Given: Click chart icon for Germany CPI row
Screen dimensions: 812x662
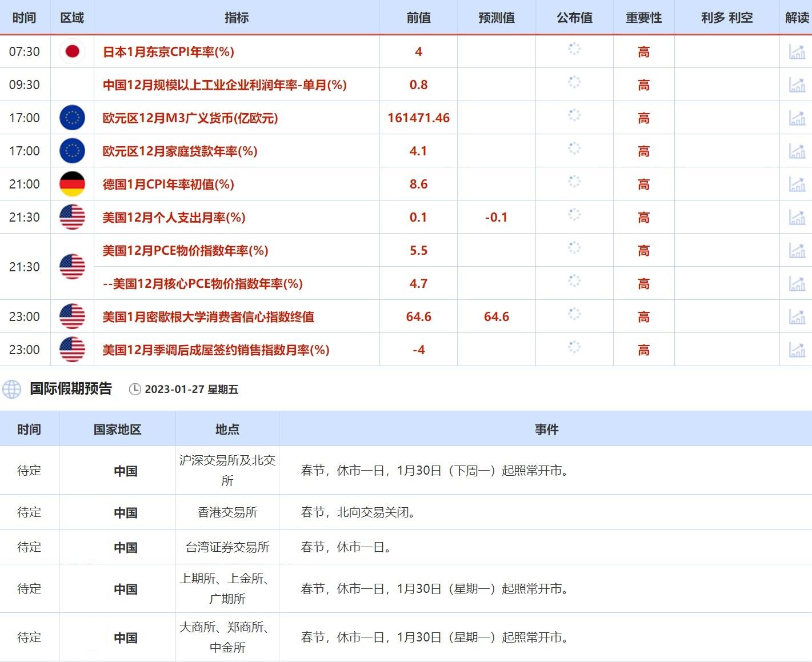Looking at the screenshot, I should pos(797,184).
